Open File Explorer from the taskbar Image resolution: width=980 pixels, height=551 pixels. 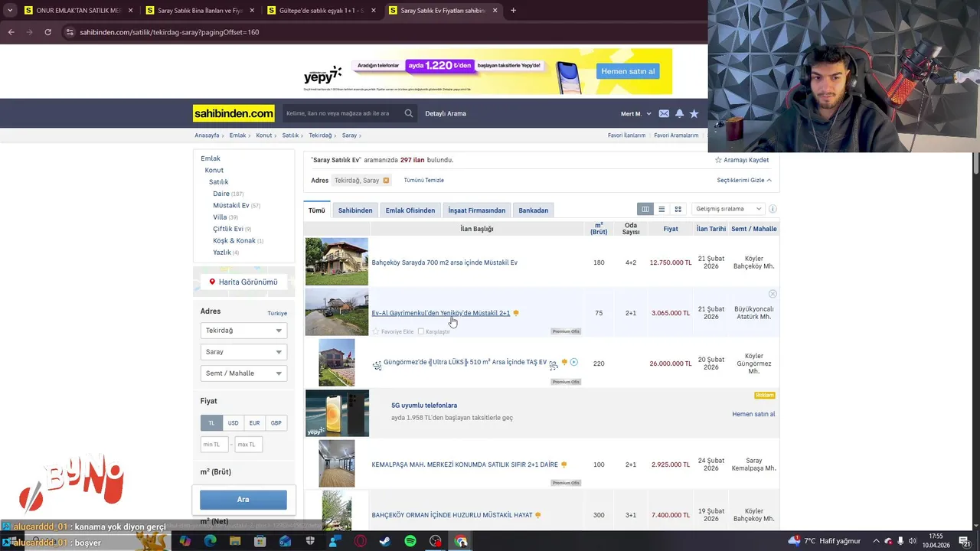point(235,541)
